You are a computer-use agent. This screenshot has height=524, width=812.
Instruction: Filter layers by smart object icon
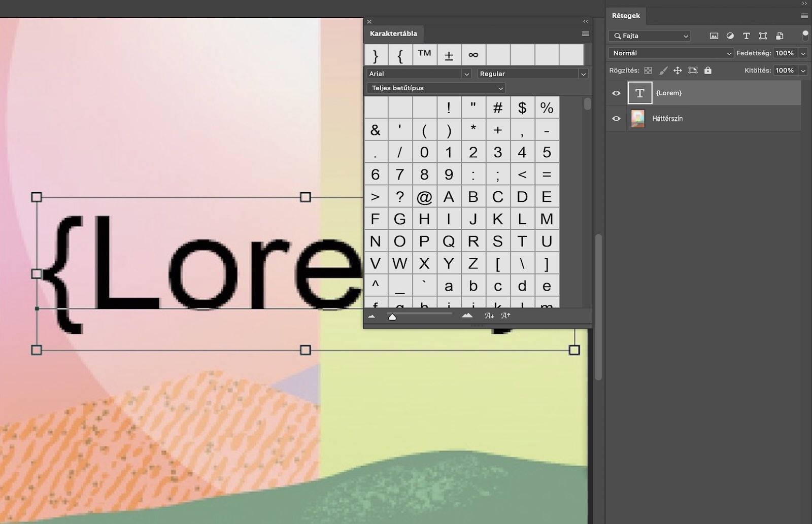[x=780, y=36]
